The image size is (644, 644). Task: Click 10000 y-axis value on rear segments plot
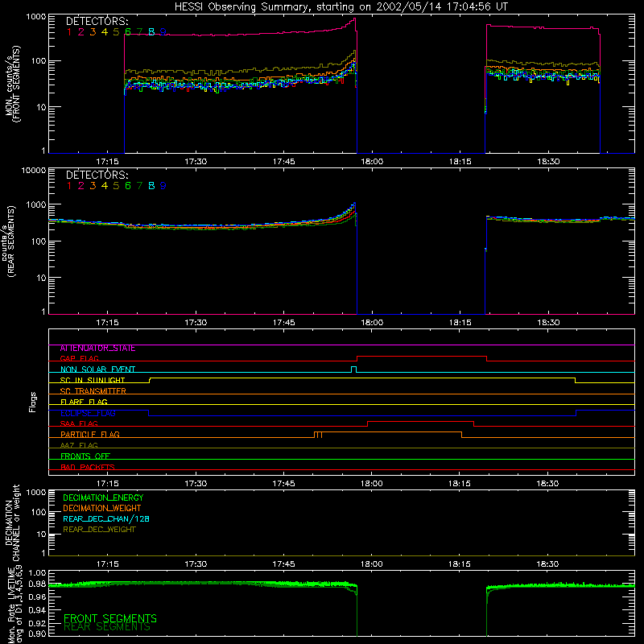34,171
